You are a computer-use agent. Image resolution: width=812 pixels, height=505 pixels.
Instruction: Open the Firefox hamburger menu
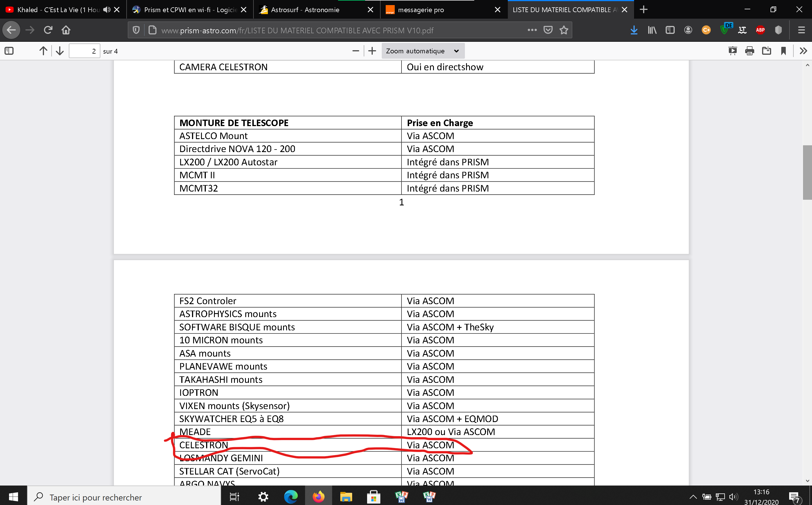pos(801,30)
